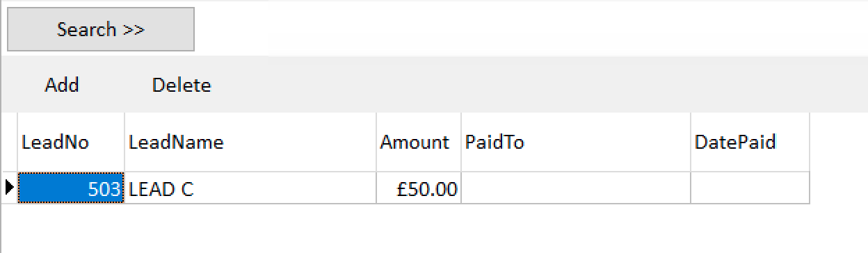Click the PaidTo column header
Viewport: 868px width, 253px height.
point(576,142)
